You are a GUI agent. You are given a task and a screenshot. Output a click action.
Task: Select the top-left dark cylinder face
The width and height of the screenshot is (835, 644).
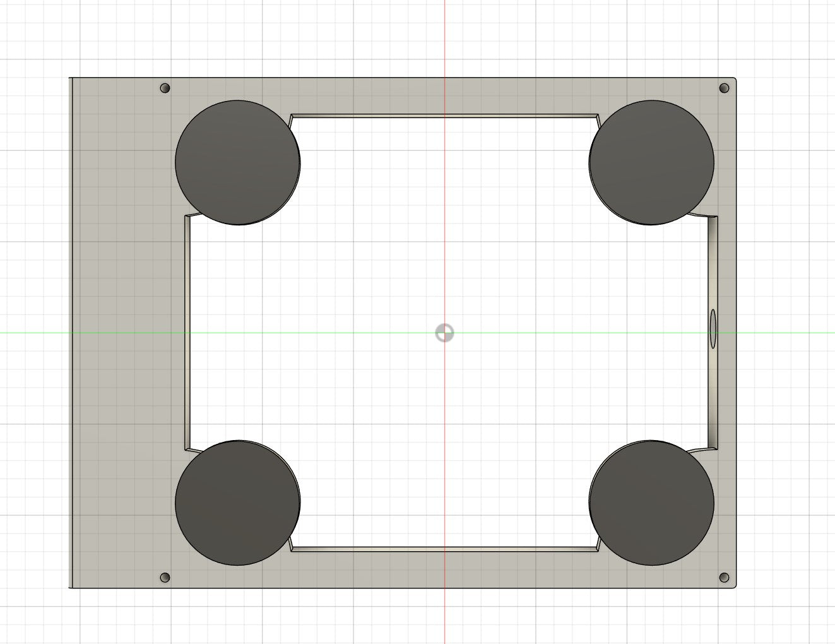237,162
